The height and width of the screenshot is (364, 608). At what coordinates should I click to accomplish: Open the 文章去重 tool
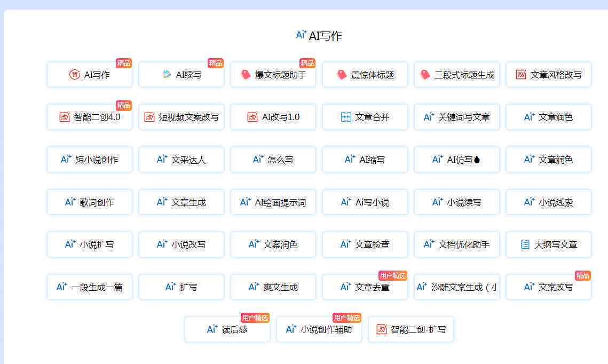[365, 287]
